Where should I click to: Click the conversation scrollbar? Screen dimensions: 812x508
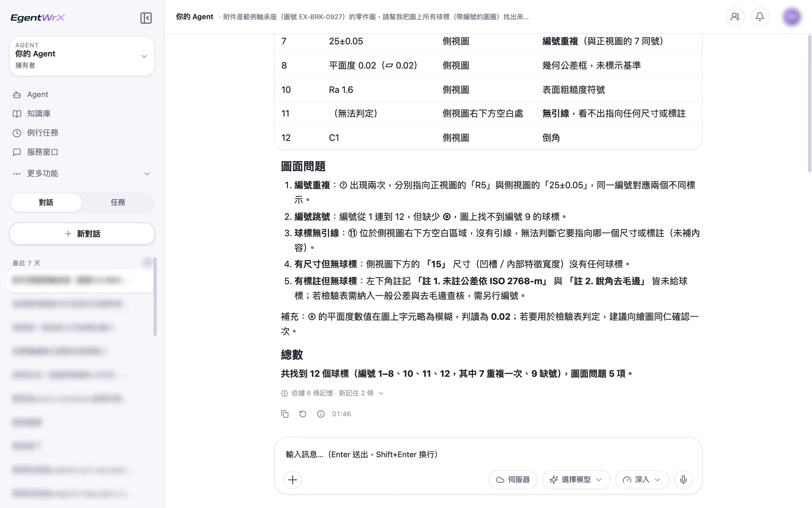click(809, 104)
